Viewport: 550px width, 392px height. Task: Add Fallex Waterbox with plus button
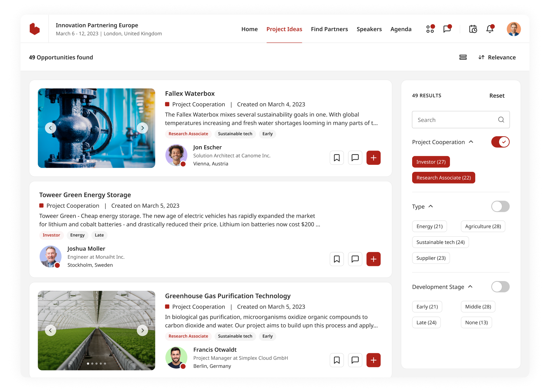(x=374, y=158)
